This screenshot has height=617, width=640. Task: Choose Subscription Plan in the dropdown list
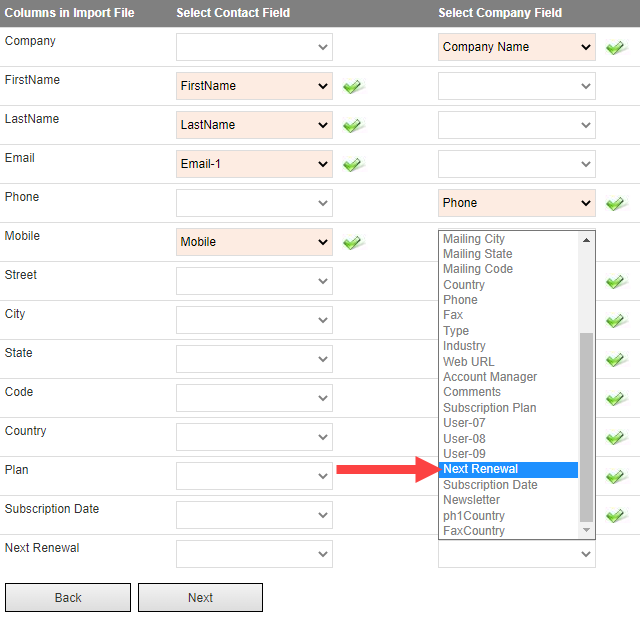[489, 408]
